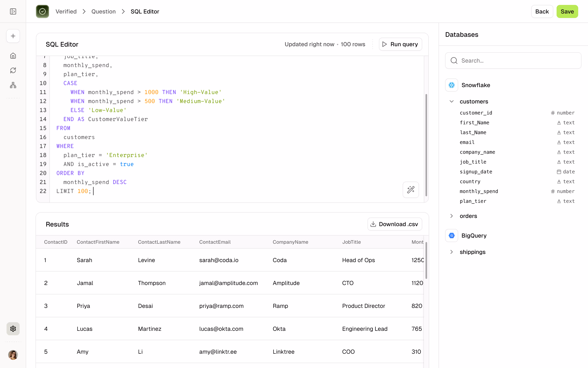
Task: Click the sarah@coda.io email cell
Action: pyautogui.click(x=219, y=260)
